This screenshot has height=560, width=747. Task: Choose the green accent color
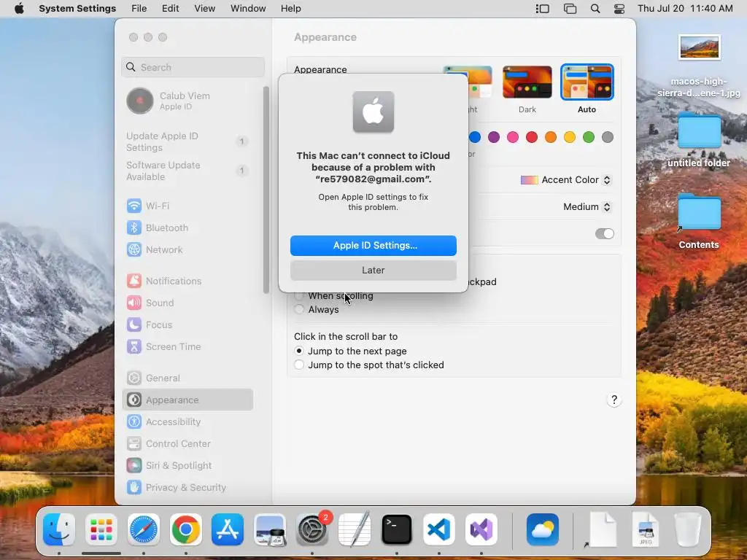pyautogui.click(x=589, y=138)
